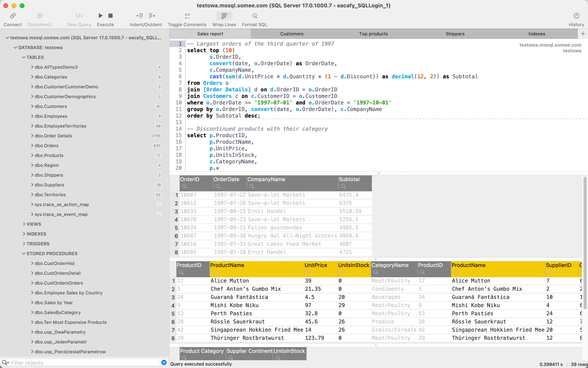Screen dimensions: 588x368
Task: Click the Subtotal column header
Action: pyautogui.click(x=355, y=183)
